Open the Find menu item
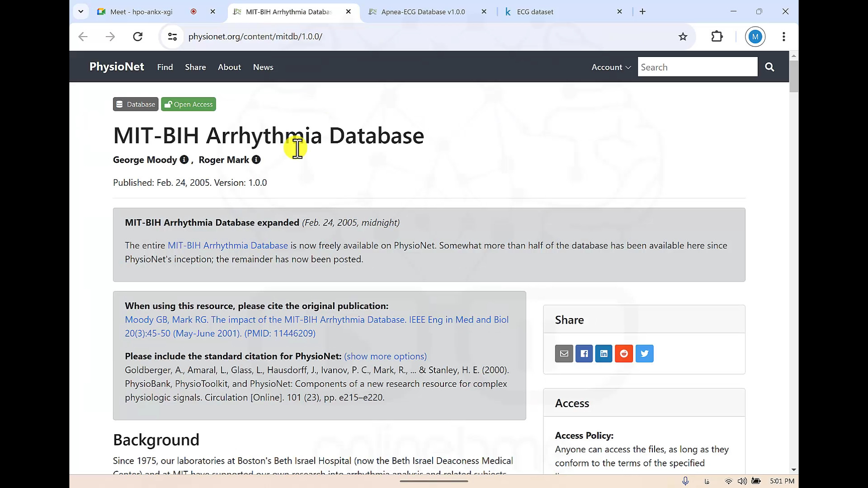Screen dimensions: 868x488 click(165, 67)
